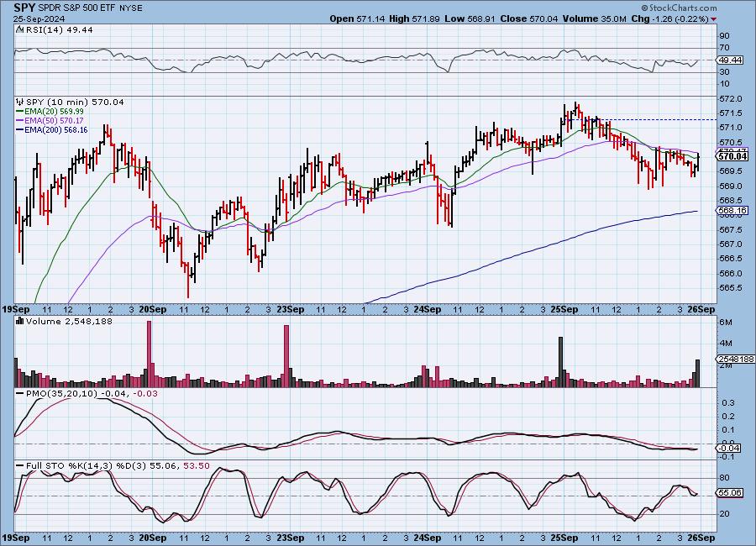Click the Low 568.91 value
The width and height of the screenshot is (756, 546).
tap(470, 18)
